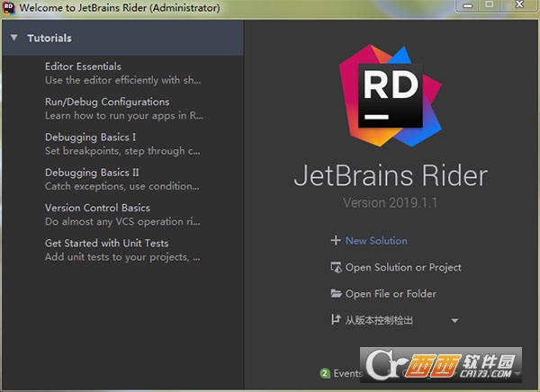Open the Debugging Basics II tutorial

[92, 173]
